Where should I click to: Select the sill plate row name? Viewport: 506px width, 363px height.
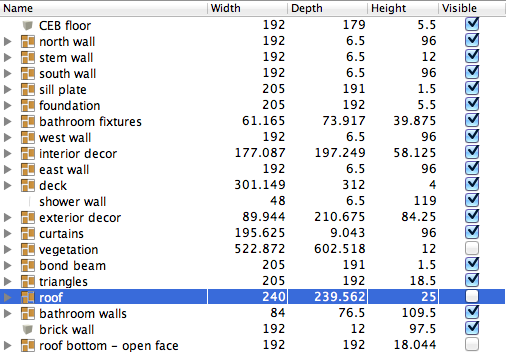[63, 90]
